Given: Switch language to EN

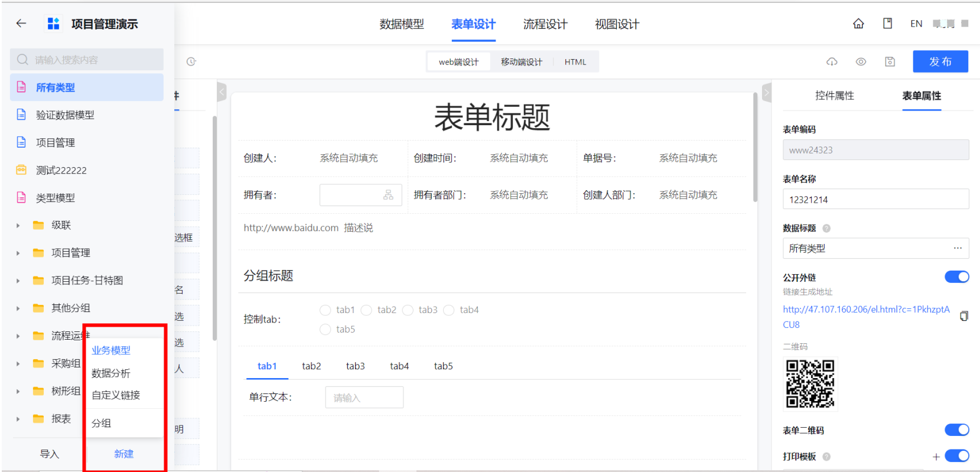Looking at the screenshot, I should point(916,24).
